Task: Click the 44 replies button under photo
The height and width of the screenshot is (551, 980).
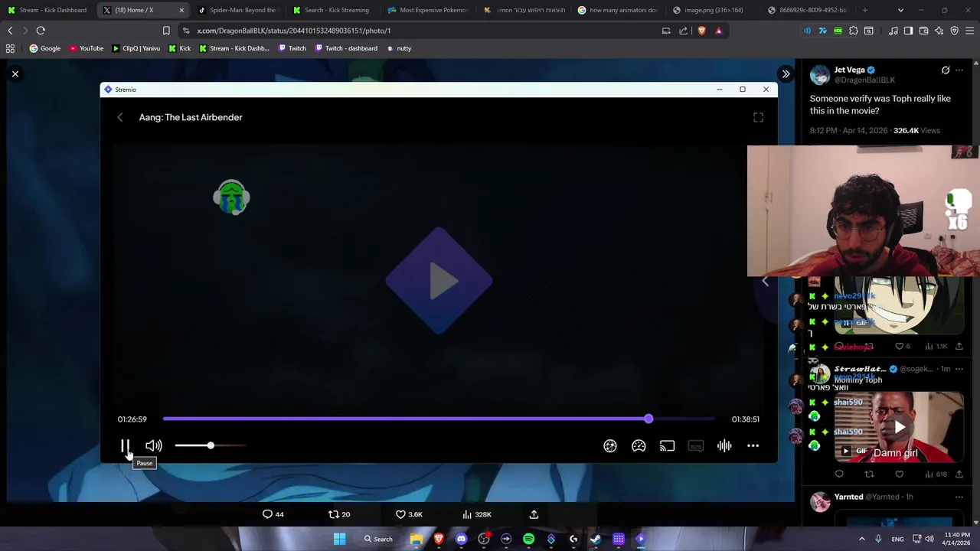Action: pyautogui.click(x=273, y=514)
